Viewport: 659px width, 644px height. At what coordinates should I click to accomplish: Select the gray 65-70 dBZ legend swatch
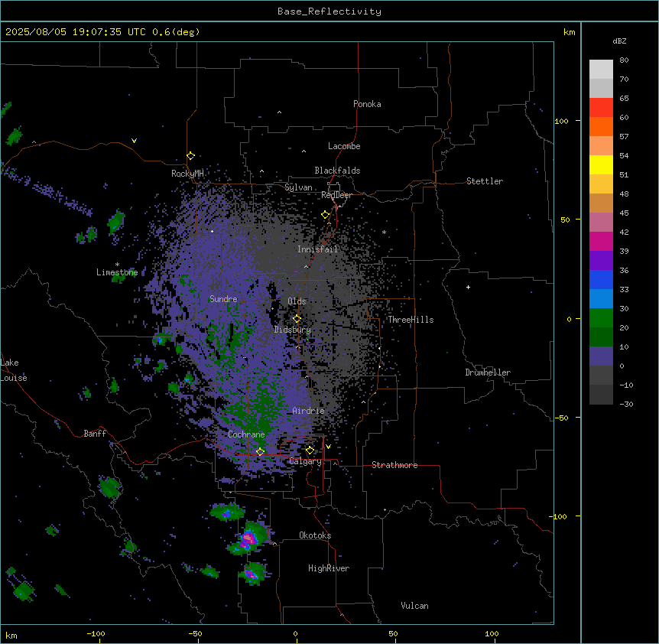(x=601, y=88)
